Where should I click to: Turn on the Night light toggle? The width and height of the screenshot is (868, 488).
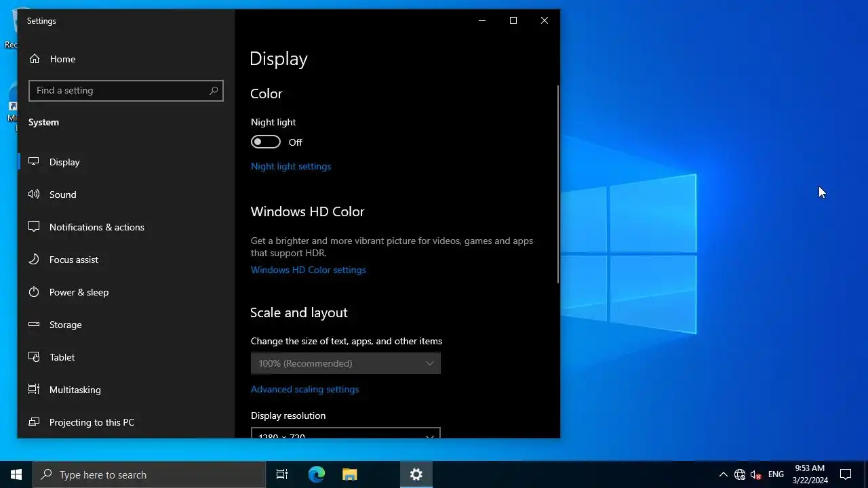(x=265, y=142)
